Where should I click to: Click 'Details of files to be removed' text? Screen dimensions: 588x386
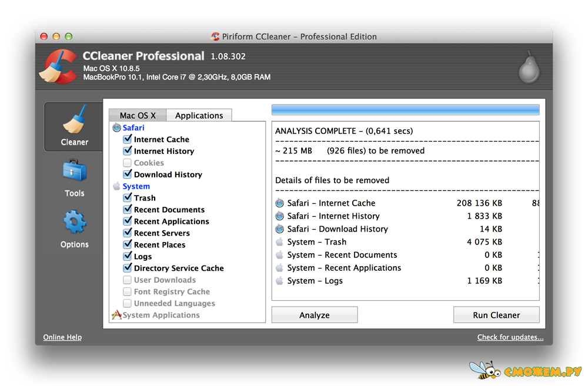pos(332,180)
